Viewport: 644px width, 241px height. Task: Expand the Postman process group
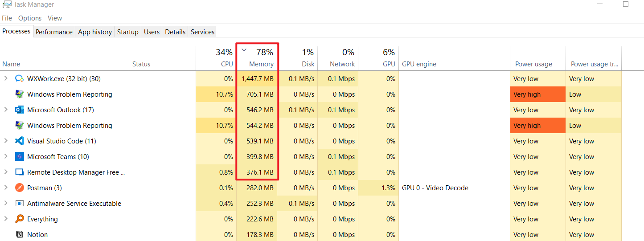6,188
